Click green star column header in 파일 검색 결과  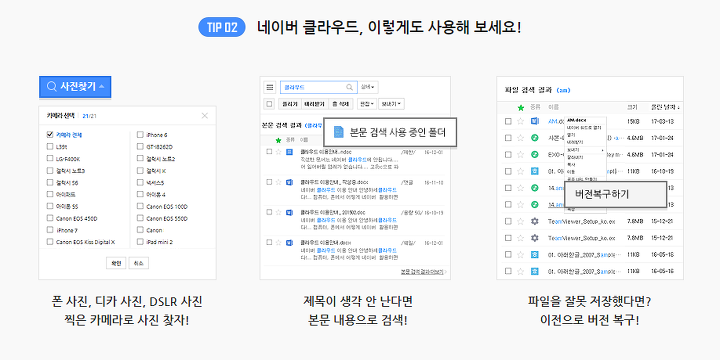coord(521,108)
